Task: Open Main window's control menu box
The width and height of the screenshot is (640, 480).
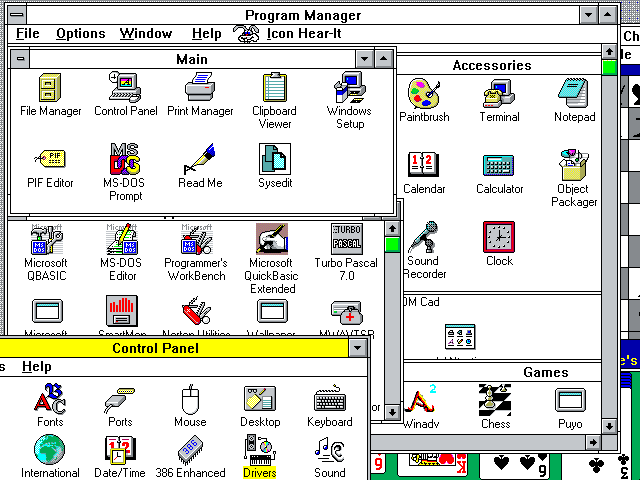Action: (x=20, y=59)
